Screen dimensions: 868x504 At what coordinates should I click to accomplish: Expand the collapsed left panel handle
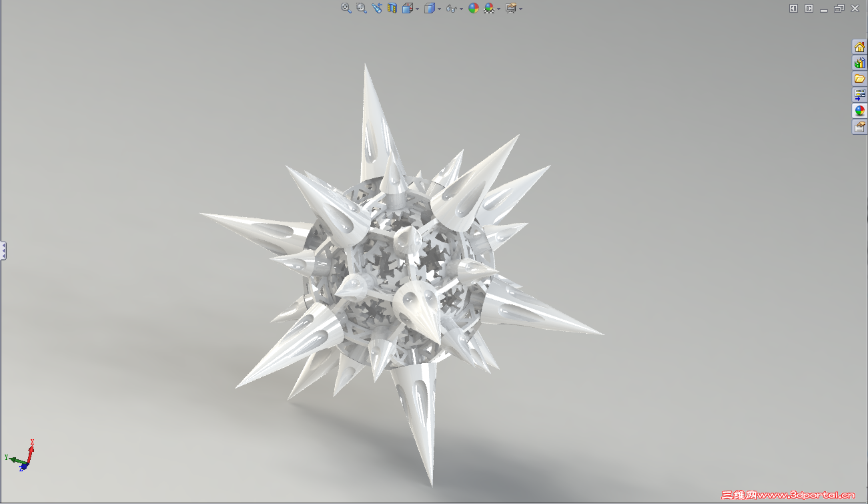coord(3,251)
